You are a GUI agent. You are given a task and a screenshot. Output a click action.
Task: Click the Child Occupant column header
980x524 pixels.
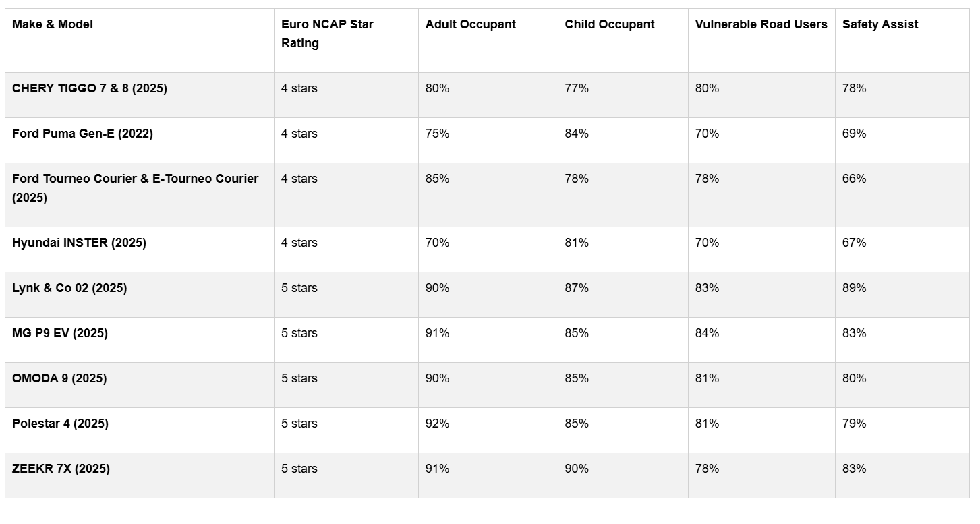609,24
